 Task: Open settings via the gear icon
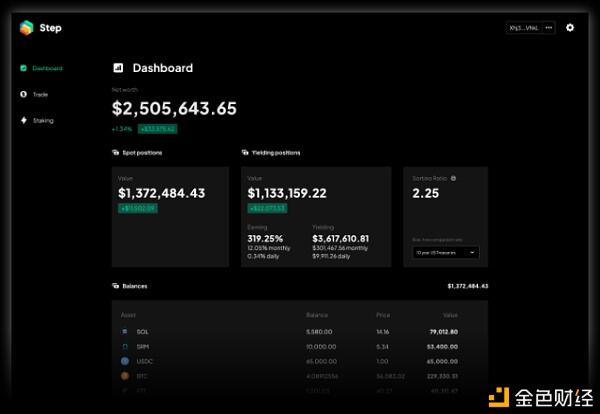[570, 28]
